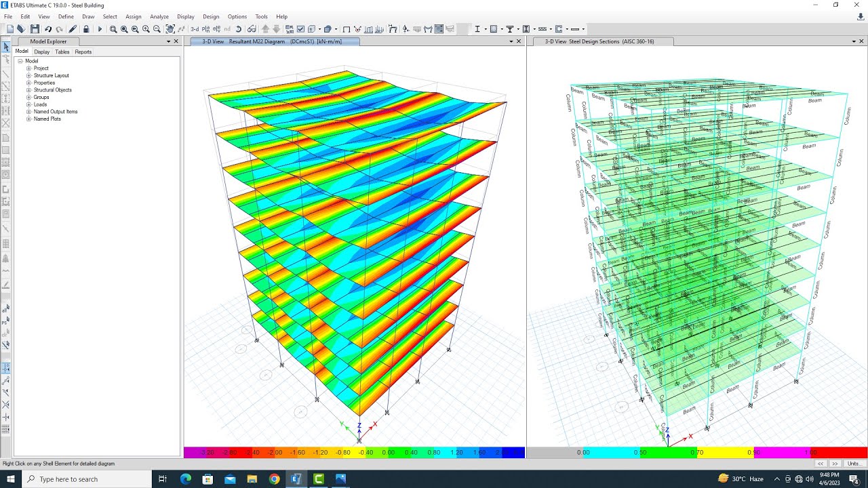Run analysis with the play arrow icon
Viewport: 868px width, 488px height.
tap(100, 29)
